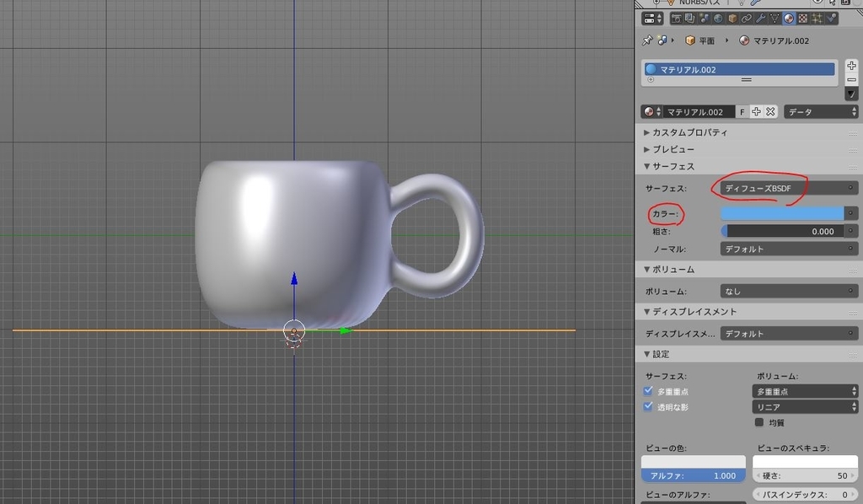Select the Material properties sphere tab

click(789, 19)
